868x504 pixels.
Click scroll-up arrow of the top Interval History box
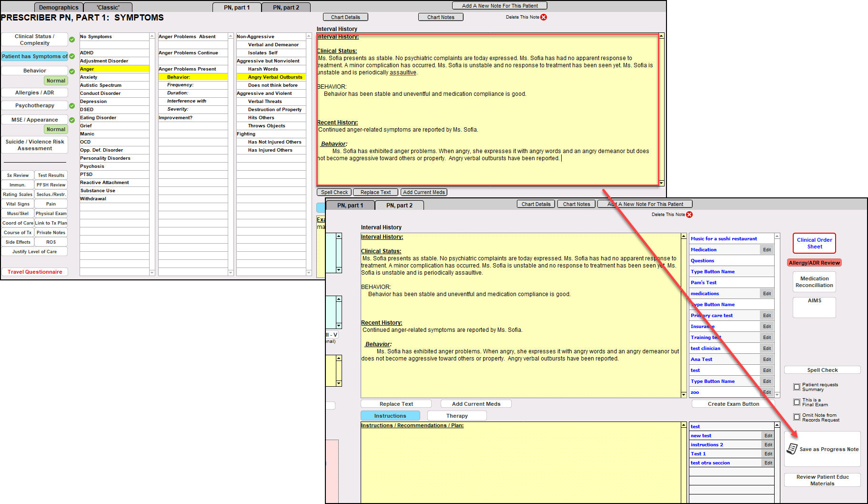click(661, 36)
